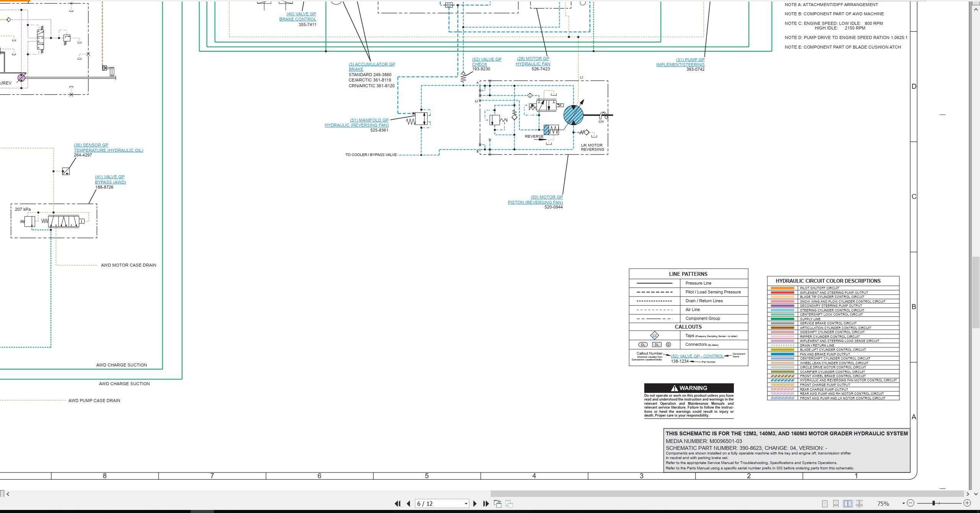Click the CRN/ARCTIC 361-8120 text
The width and height of the screenshot is (980, 513).
(371, 86)
